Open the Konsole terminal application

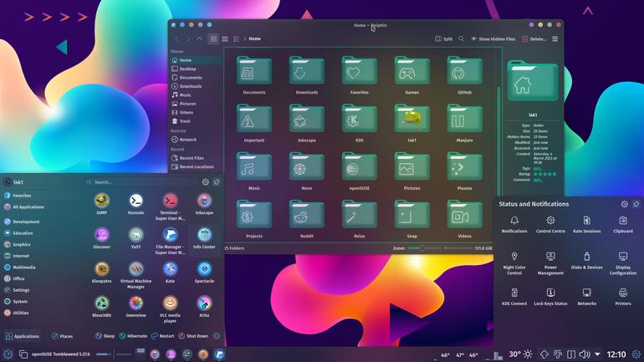(x=135, y=204)
